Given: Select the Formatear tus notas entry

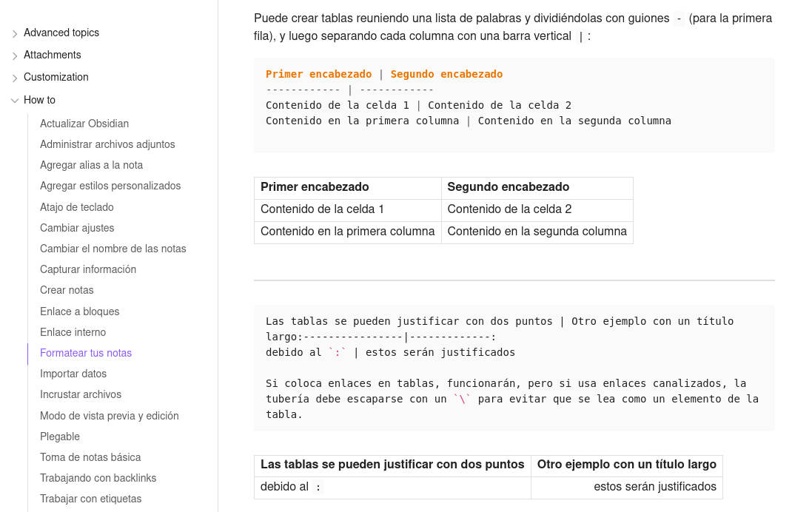Looking at the screenshot, I should coord(86,353).
